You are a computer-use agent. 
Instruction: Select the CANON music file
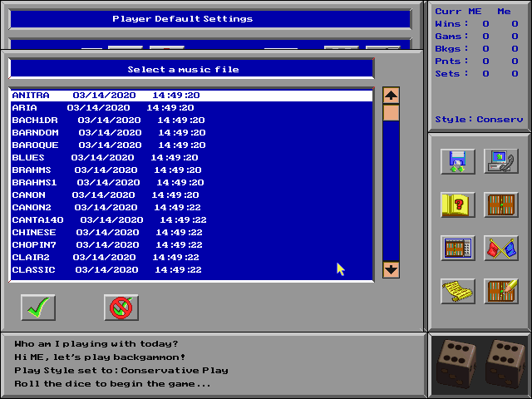pyautogui.click(x=192, y=195)
